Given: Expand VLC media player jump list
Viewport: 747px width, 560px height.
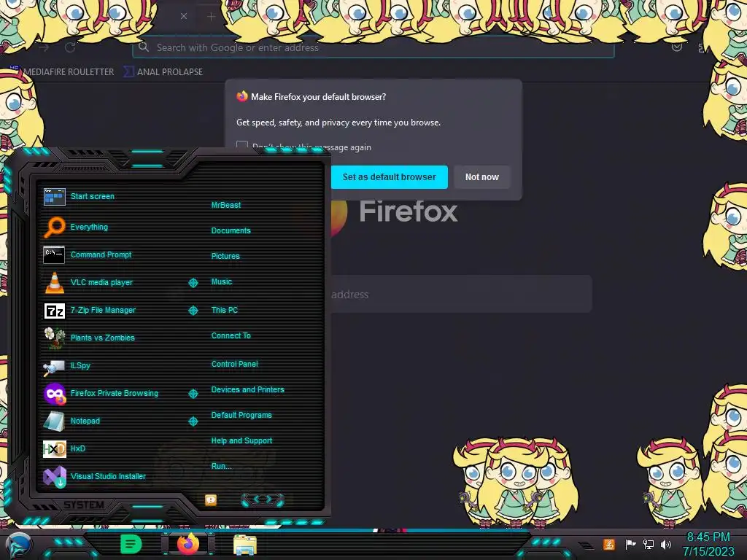Looking at the screenshot, I should pyautogui.click(x=193, y=283).
